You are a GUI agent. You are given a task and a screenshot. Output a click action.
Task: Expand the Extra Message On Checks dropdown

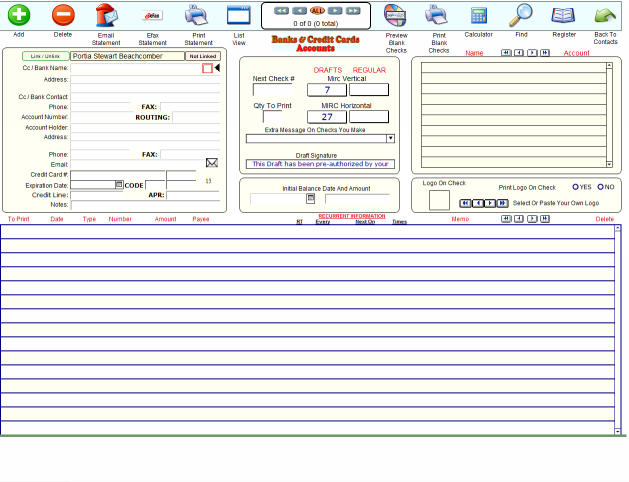390,138
